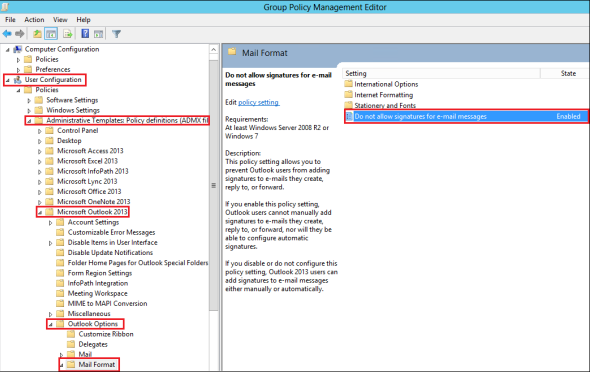Select Do not allow signatures policy row
The width and height of the screenshot is (590, 372).
pos(466,117)
